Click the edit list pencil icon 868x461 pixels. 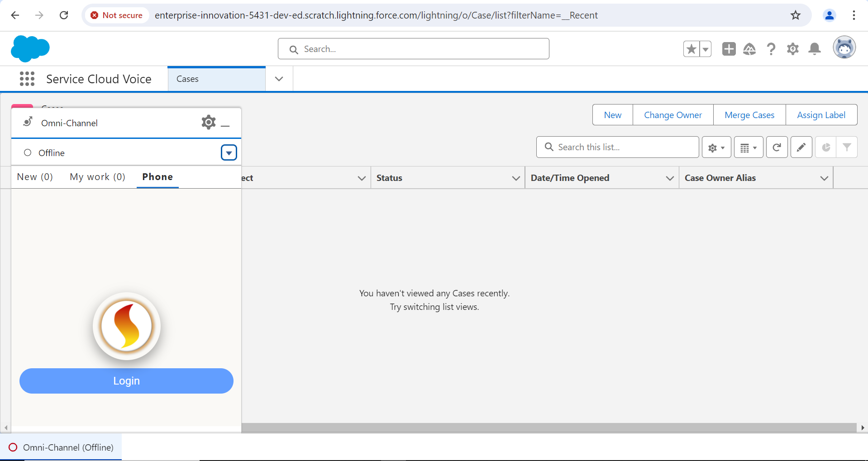801,147
